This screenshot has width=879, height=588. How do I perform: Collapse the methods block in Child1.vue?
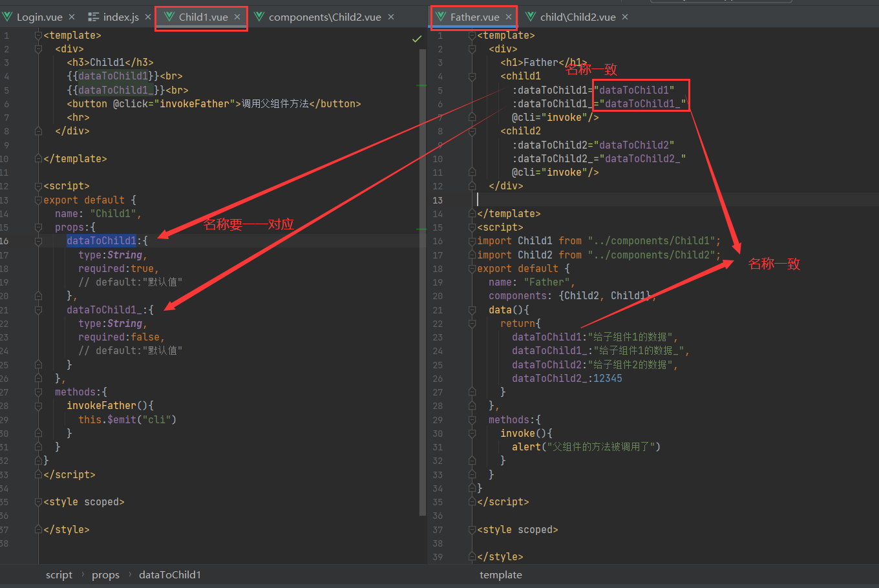click(x=38, y=392)
